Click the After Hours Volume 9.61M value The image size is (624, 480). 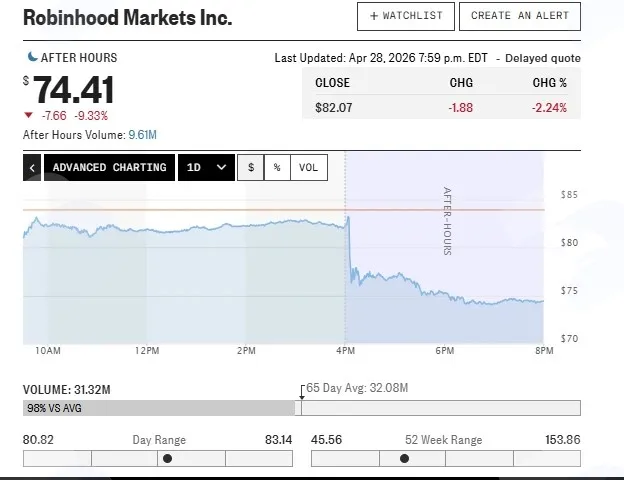[x=142, y=135]
